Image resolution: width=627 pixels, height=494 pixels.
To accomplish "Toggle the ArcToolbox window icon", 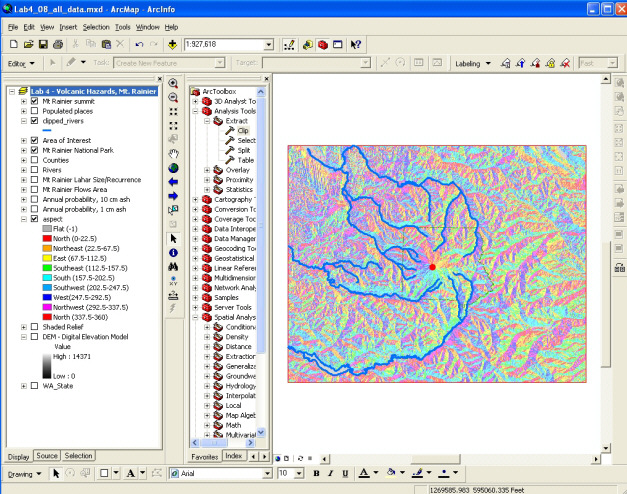I will coord(323,44).
